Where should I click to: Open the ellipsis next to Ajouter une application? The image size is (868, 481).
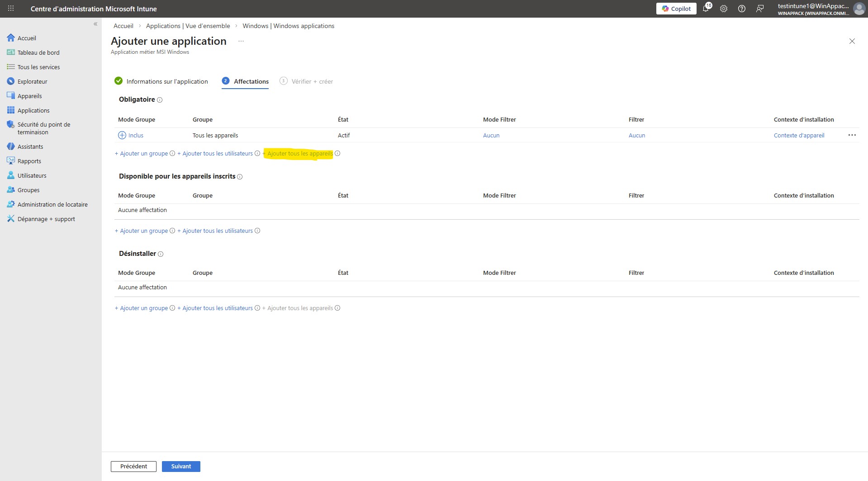241,41
